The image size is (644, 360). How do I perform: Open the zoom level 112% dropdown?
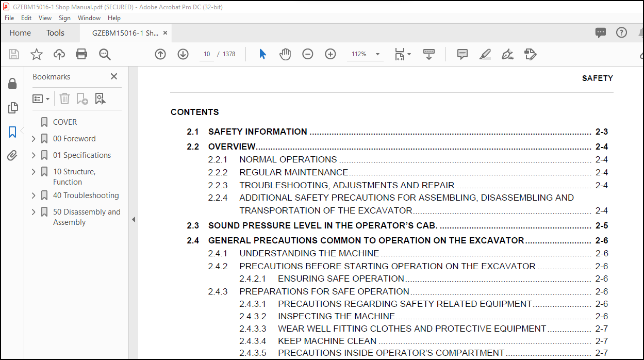point(377,54)
